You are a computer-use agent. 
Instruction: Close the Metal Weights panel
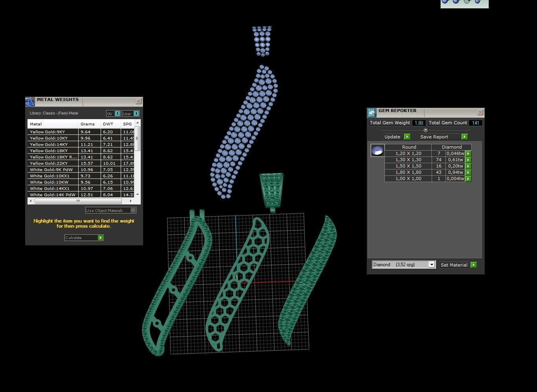pyautogui.click(x=138, y=101)
